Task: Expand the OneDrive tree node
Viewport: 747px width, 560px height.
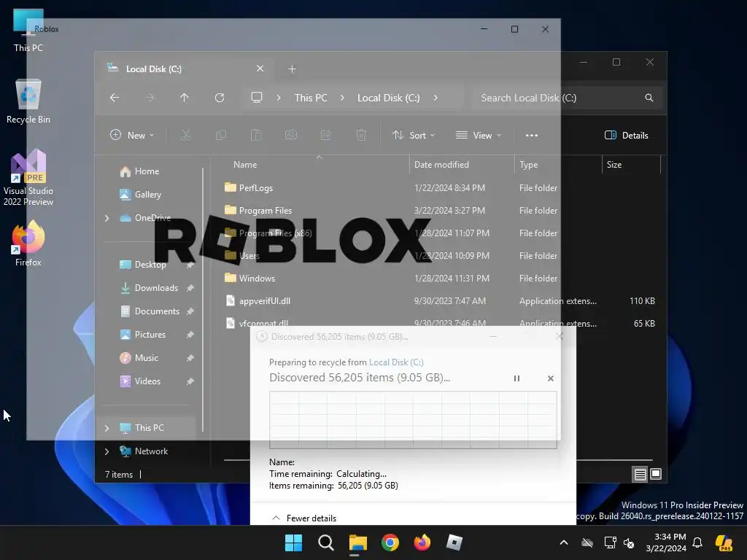Action: coord(107,218)
